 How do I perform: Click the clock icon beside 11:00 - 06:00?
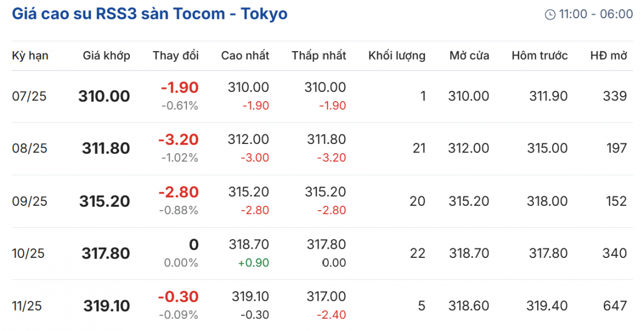click(550, 15)
